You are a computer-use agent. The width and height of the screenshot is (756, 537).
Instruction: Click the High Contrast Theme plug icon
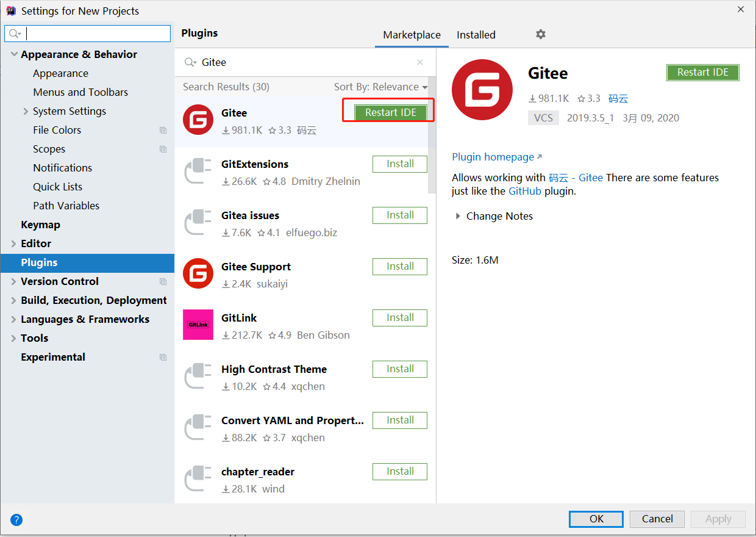198,376
